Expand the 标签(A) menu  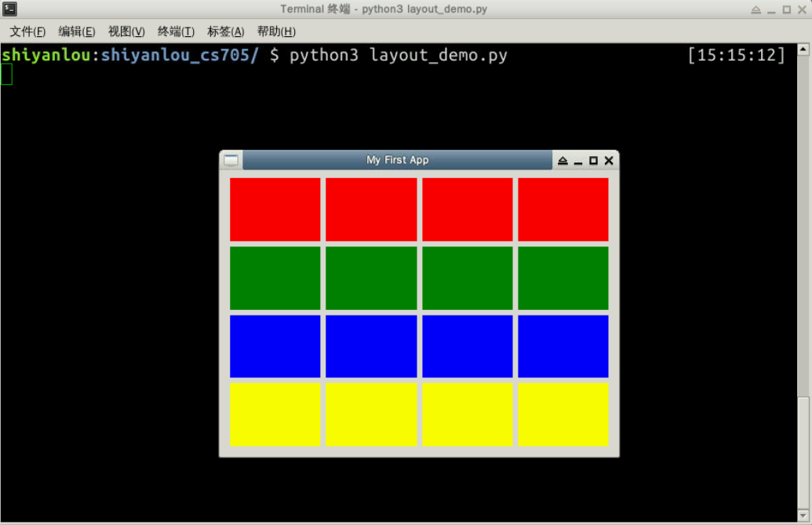pyautogui.click(x=225, y=31)
